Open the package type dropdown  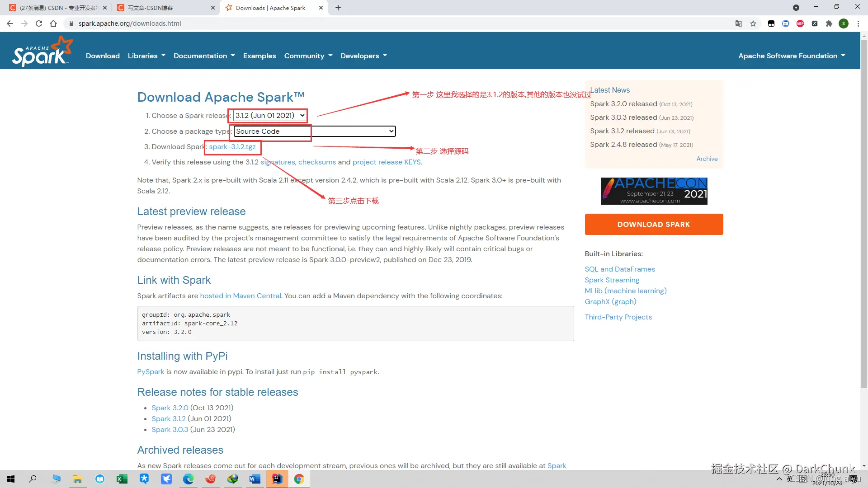coord(315,131)
